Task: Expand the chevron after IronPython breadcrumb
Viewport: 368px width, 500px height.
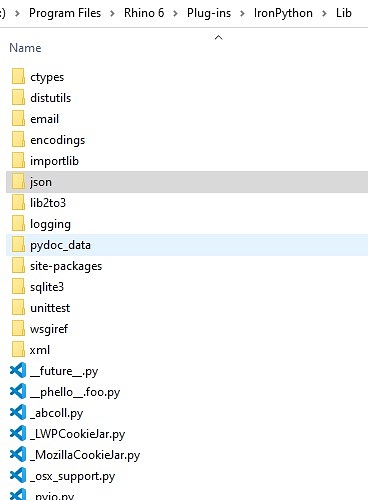Action: click(x=324, y=13)
